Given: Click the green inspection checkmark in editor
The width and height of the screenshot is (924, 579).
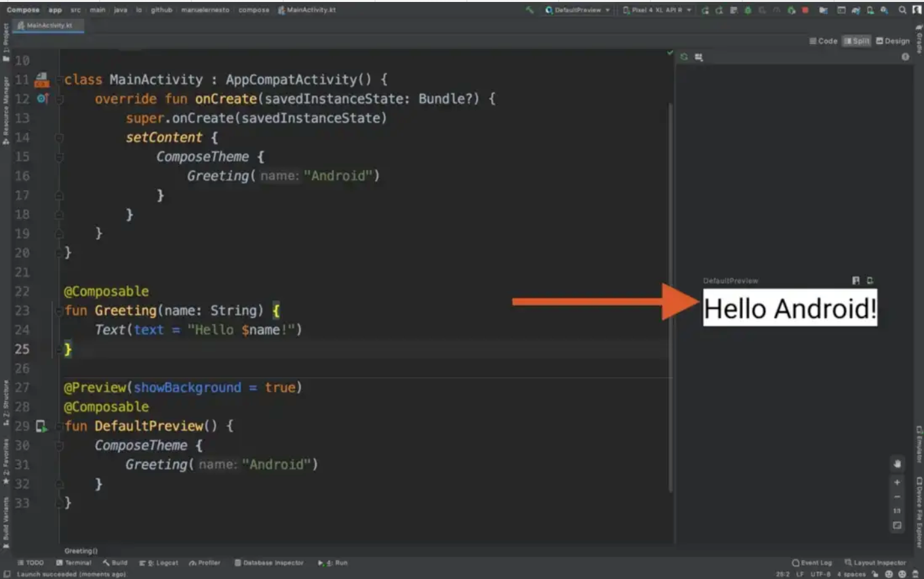Looking at the screenshot, I should pyautogui.click(x=670, y=52).
